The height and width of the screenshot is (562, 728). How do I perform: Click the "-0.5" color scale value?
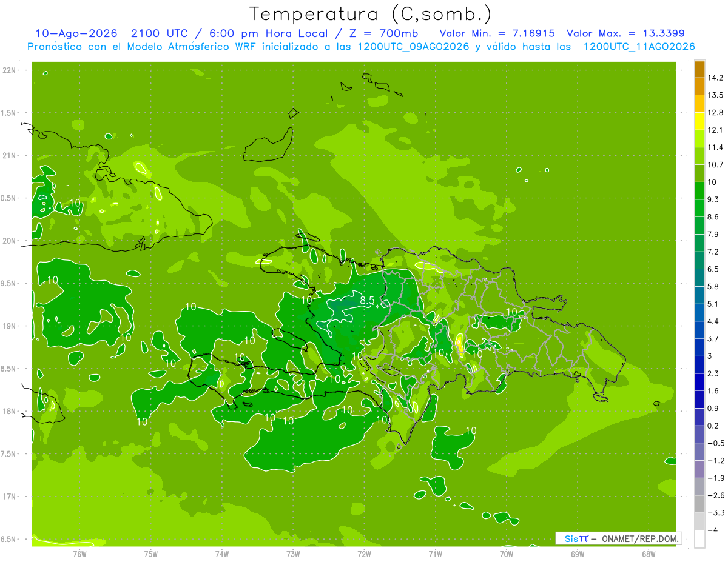click(716, 443)
